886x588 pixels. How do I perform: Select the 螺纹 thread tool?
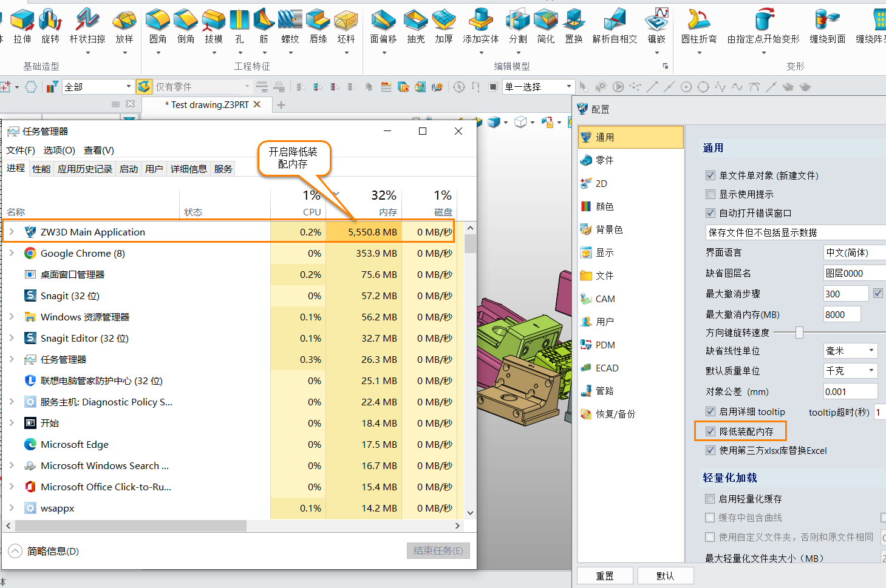(290, 26)
